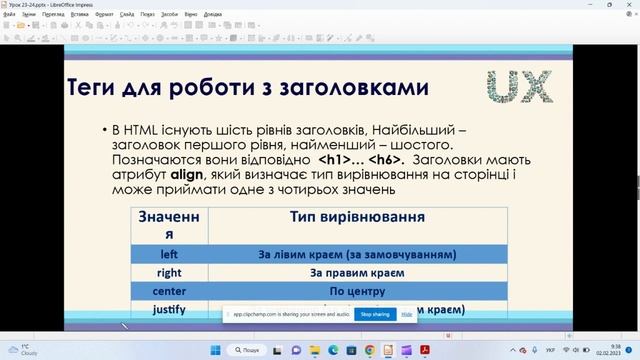Image resolution: width=640 pixels, height=360 pixels.
Task: Expand the Open file dropdown arrow
Action: (x=29, y=26)
